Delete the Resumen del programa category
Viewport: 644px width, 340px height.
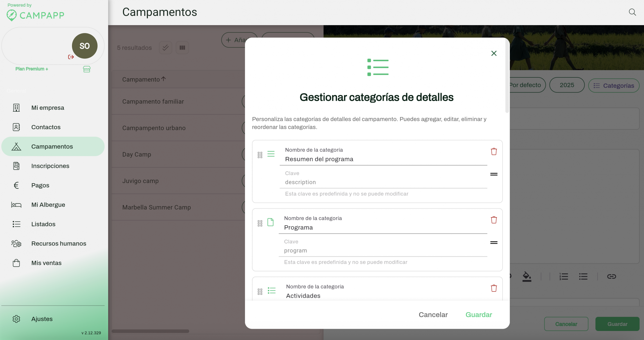[494, 152]
